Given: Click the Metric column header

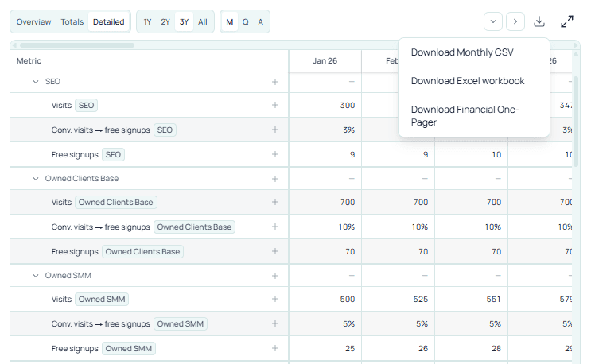Looking at the screenshot, I should point(150,60).
